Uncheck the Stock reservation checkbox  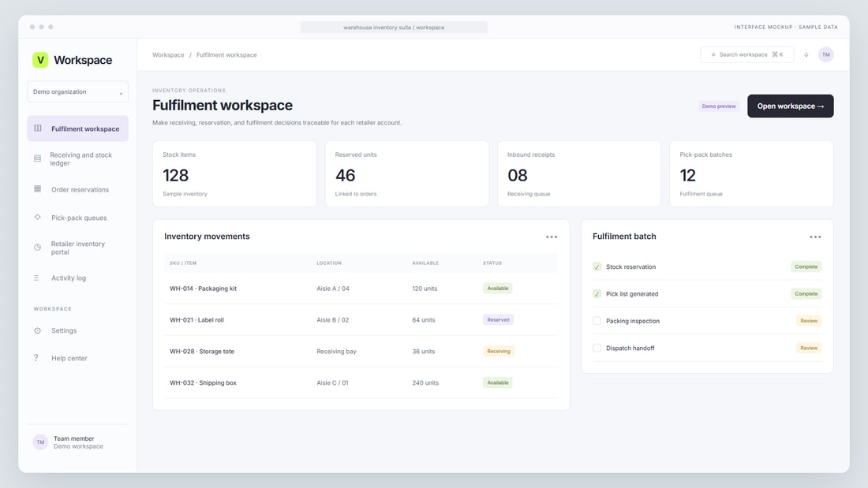click(x=597, y=266)
